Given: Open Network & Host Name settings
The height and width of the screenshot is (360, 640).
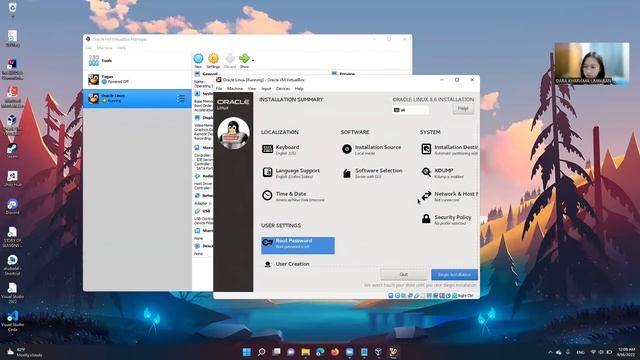Looking at the screenshot, I should click(449, 196).
